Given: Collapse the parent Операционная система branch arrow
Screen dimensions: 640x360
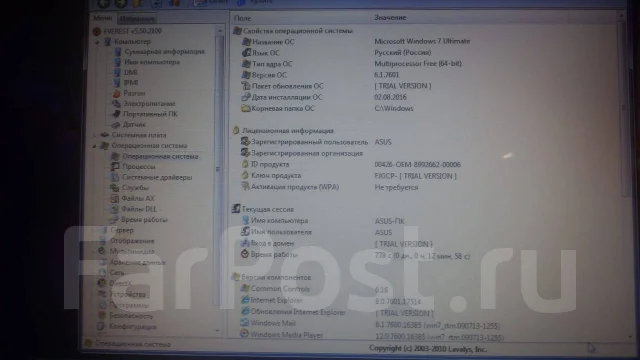Looking at the screenshot, I should tap(94, 146).
